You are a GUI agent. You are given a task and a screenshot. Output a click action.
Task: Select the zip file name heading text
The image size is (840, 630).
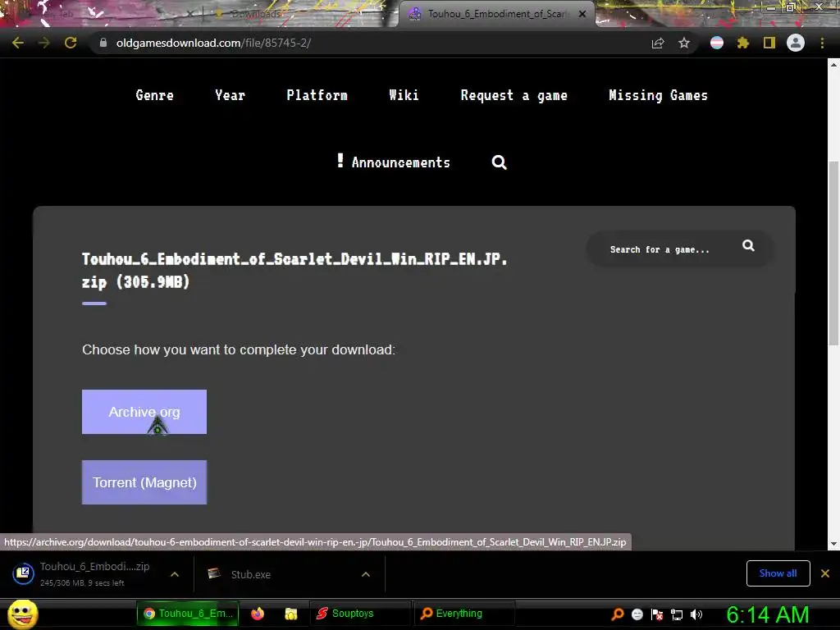click(294, 270)
